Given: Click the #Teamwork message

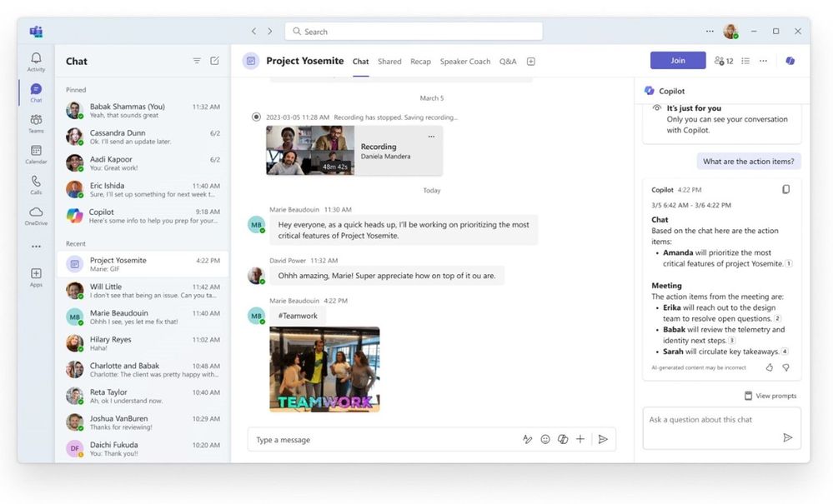Looking at the screenshot, I should pos(298,316).
